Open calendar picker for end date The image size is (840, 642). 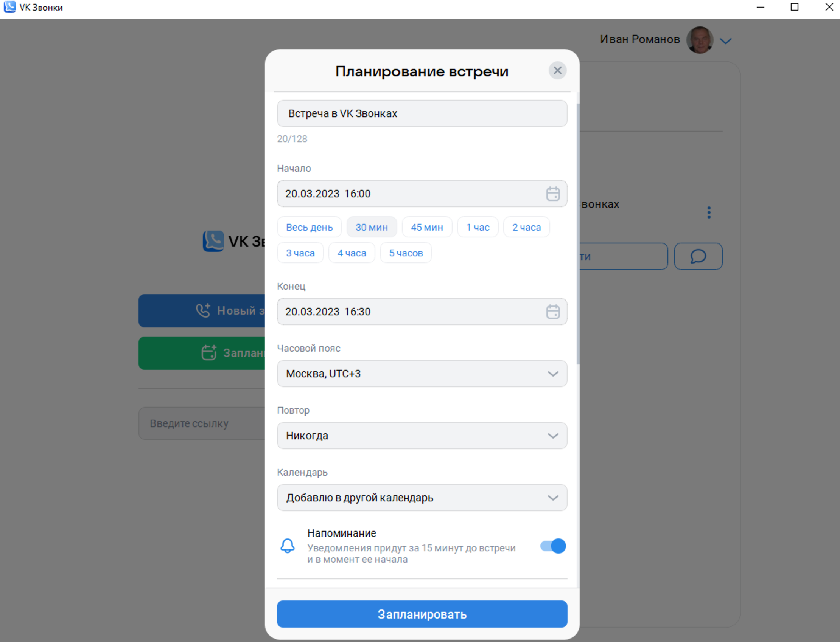553,312
